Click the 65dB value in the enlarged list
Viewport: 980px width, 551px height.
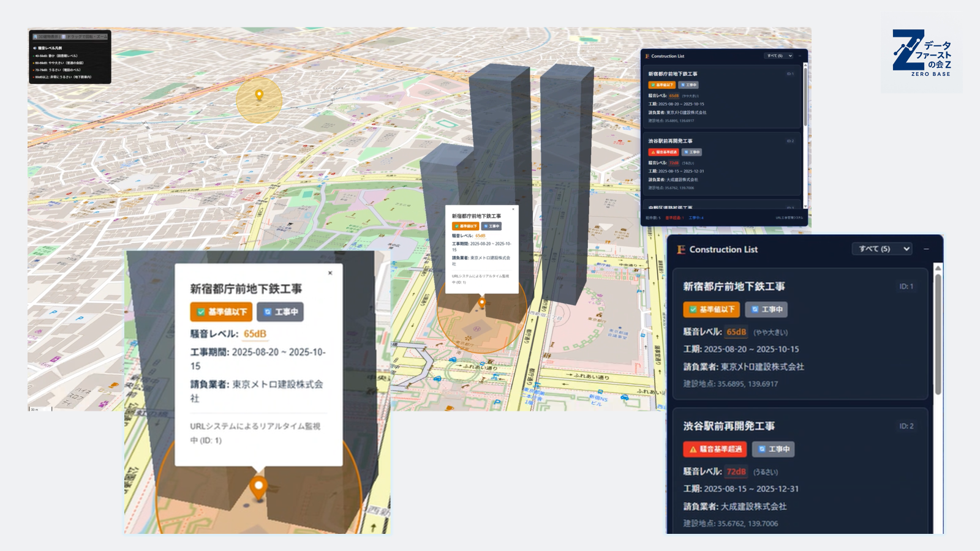[x=736, y=332]
